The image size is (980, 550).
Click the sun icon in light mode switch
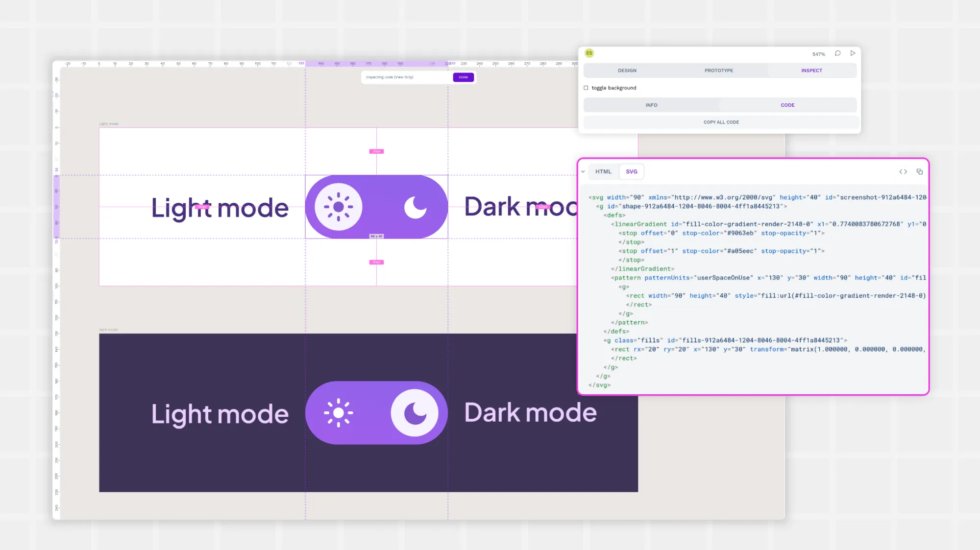[x=338, y=207]
